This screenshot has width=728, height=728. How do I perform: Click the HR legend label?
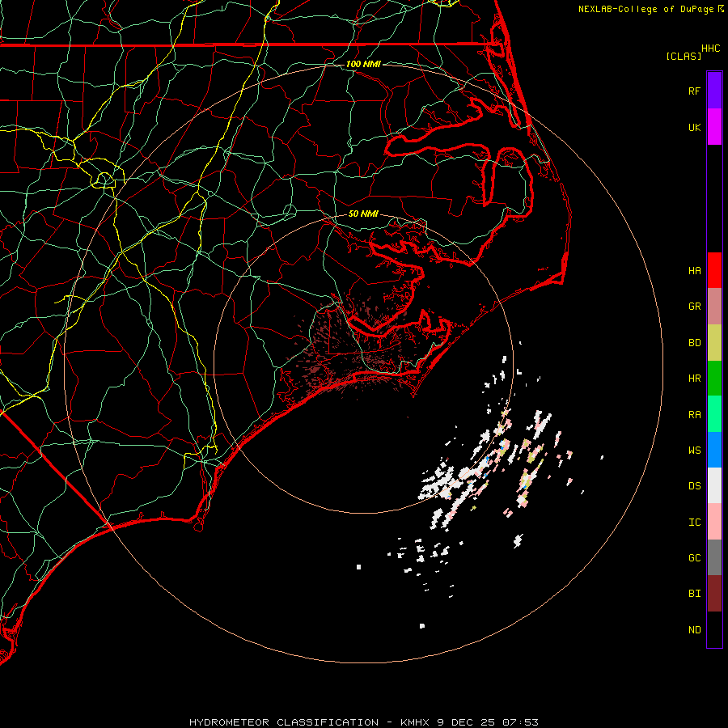tap(694, 379)
